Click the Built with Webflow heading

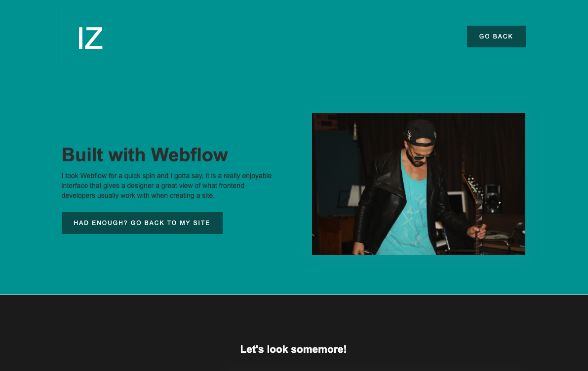coord(145,155)
